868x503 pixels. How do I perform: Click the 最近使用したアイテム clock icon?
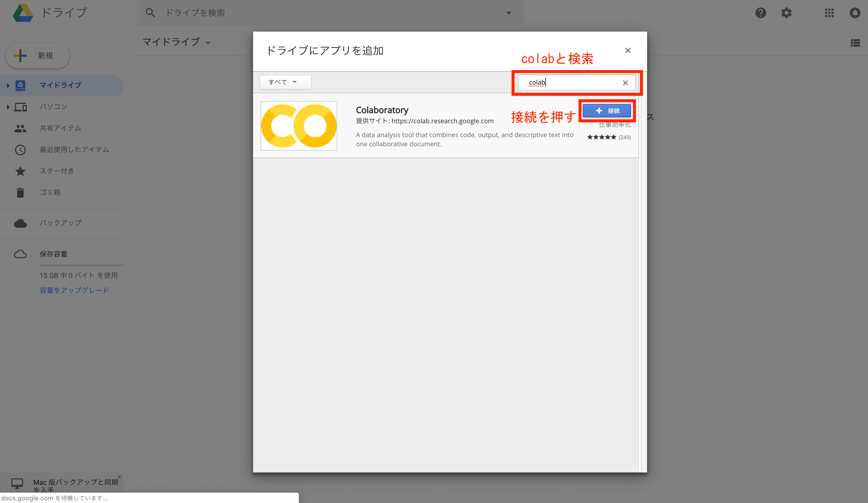20,150
